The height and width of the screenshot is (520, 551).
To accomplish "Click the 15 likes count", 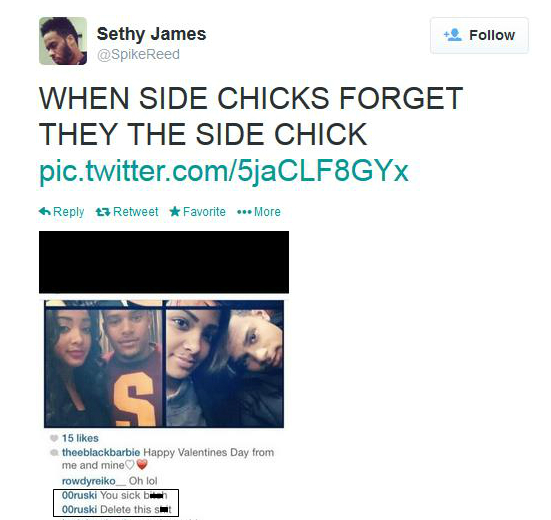I will pos(80,438).
